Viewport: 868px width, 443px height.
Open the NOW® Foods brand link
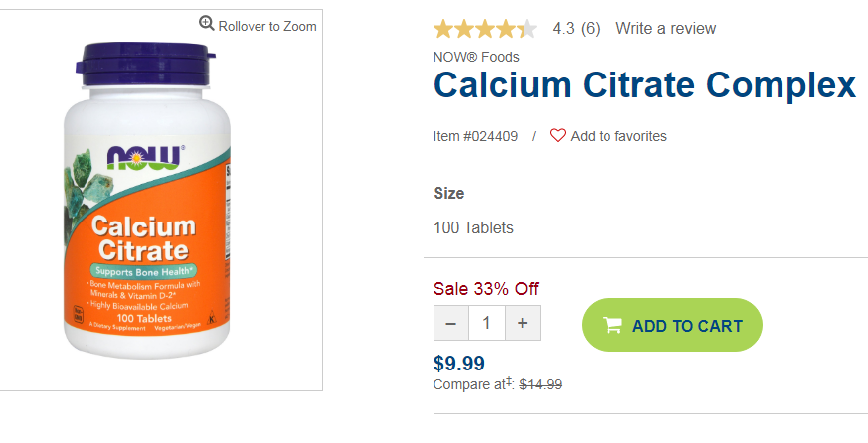476,57
